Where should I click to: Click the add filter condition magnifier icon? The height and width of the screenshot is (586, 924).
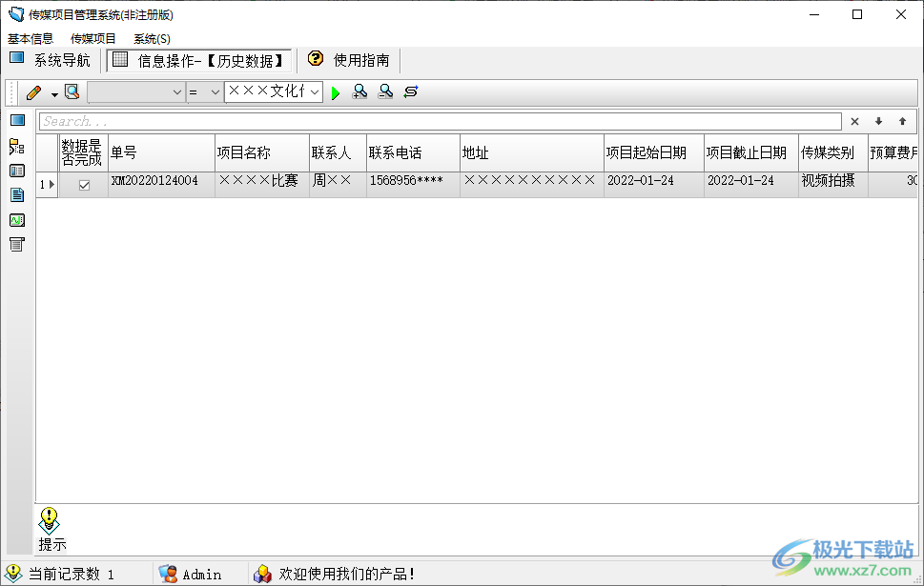click(360, 91)
